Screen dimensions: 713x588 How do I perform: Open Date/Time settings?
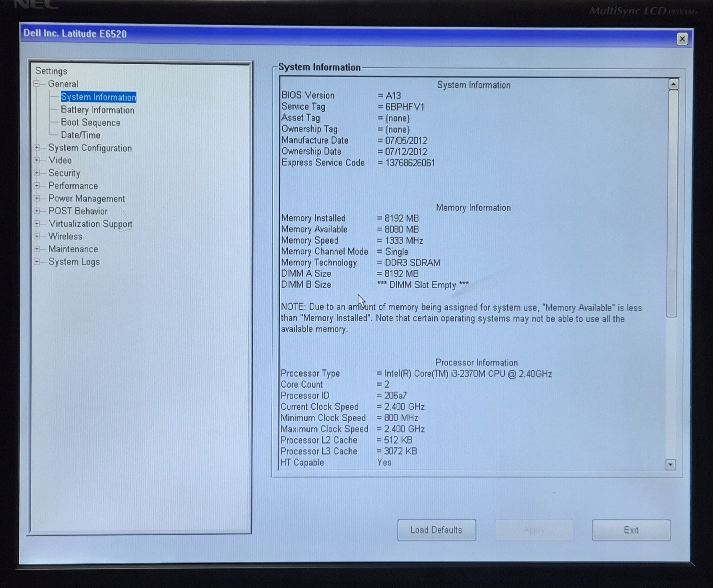80,135
